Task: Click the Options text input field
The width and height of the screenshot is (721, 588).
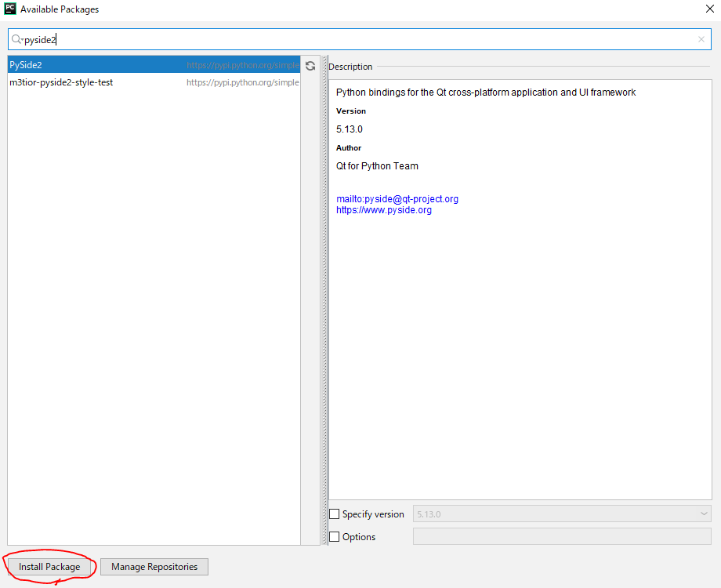Action: tap(562, 536)
